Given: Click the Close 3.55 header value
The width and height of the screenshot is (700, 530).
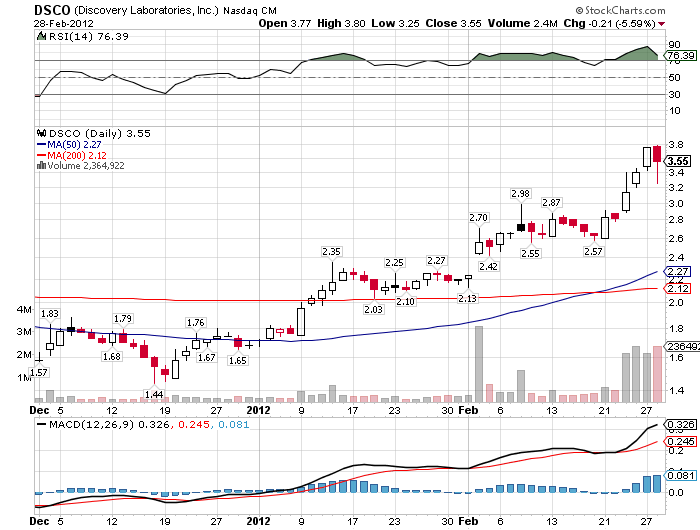Looking at the screenshot, I should coord(453,23).
